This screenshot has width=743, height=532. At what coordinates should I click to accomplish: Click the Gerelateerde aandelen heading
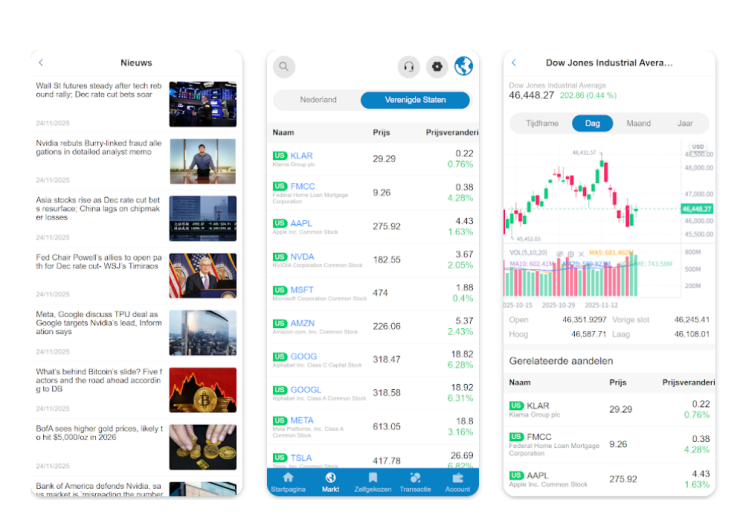tap(561, 361)
